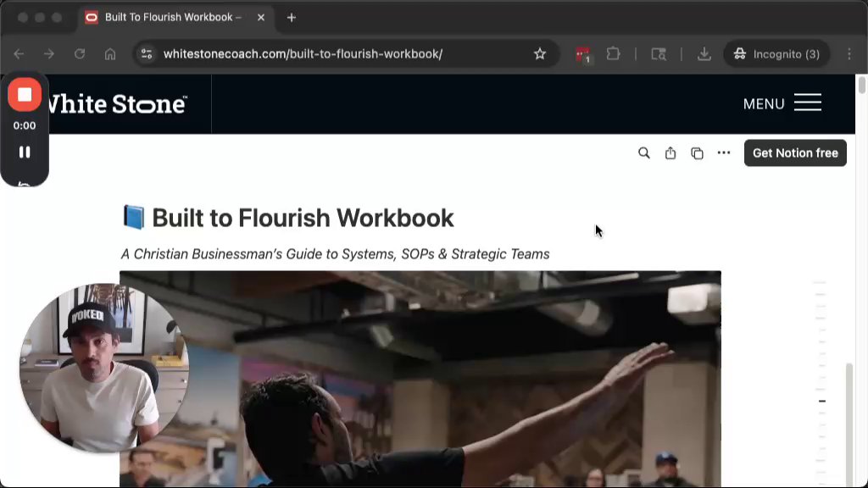Image resolution: width=868 pixels, height=488 pixels.
Task: Open the tab search icon
Action: 658,53
